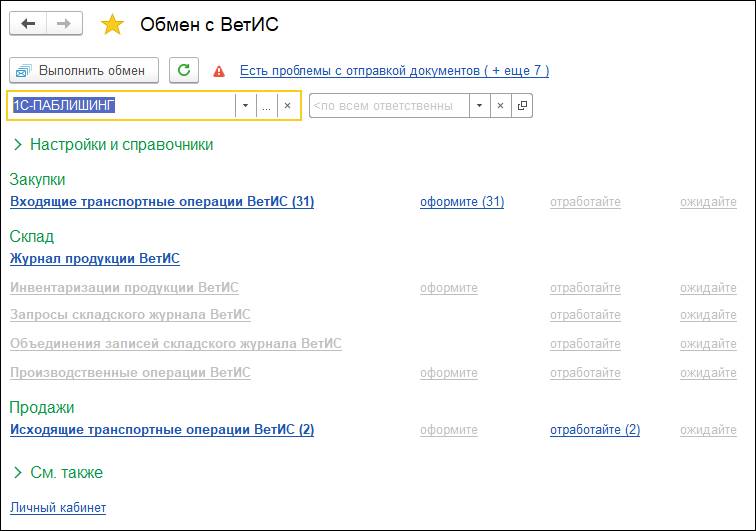This screenshot has width=756, height=531.
Task: Add to favorites with star icon
Action: tap(113, 25)
